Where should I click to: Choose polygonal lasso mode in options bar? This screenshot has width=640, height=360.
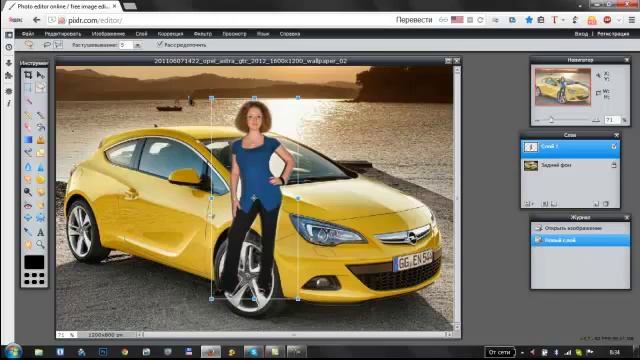click(58, 45)
